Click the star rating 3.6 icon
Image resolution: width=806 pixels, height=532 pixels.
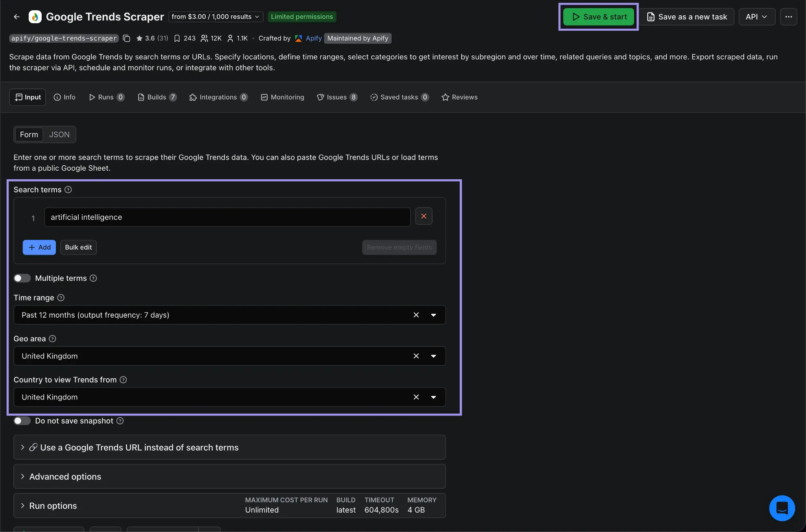tap(139, 38)
